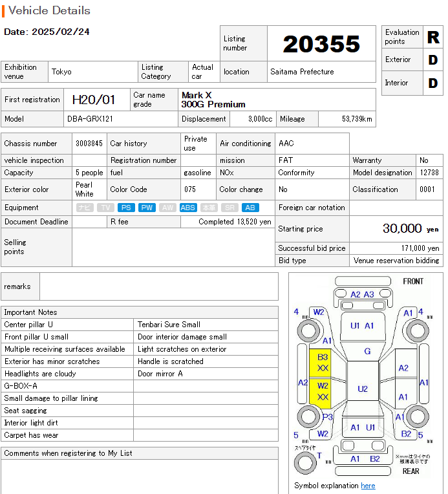The image size is (448, 494).
Task: Click the listing number 20355
Action: click(321, 44)
